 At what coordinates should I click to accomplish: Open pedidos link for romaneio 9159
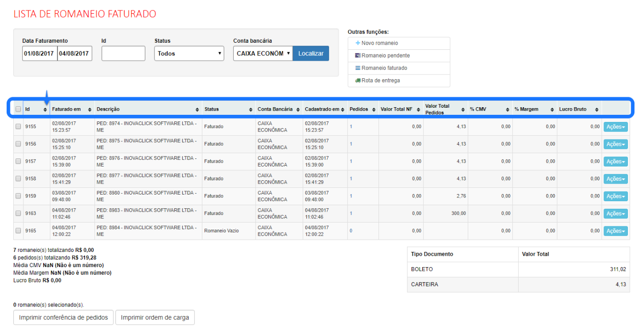coord(351,196)
